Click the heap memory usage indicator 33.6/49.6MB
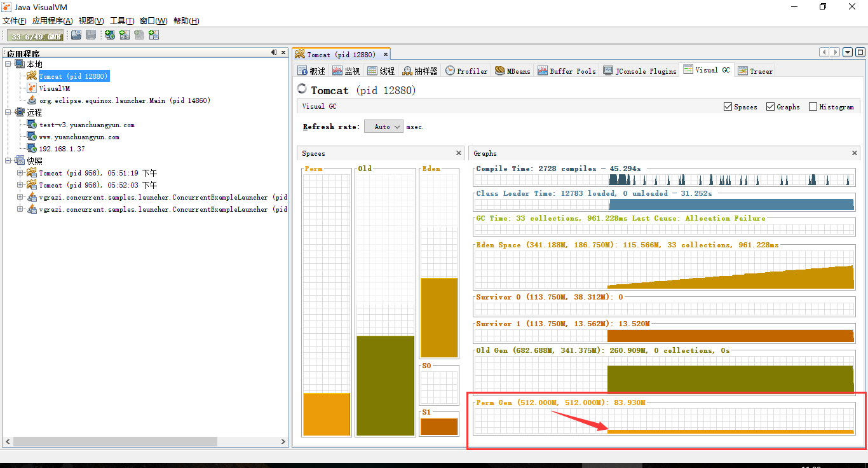 point(36,36)
